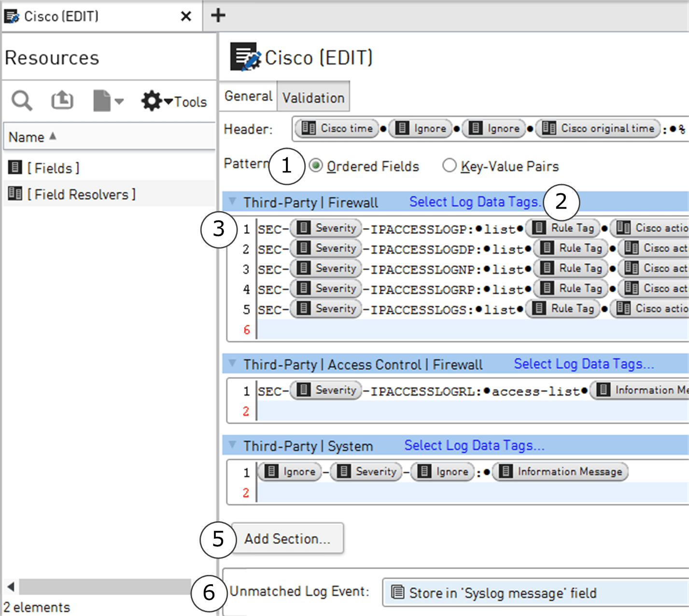Switch to the General tab
Viewport: 689px width, 616px height.
pyautogui.click(x=248, y=96)
